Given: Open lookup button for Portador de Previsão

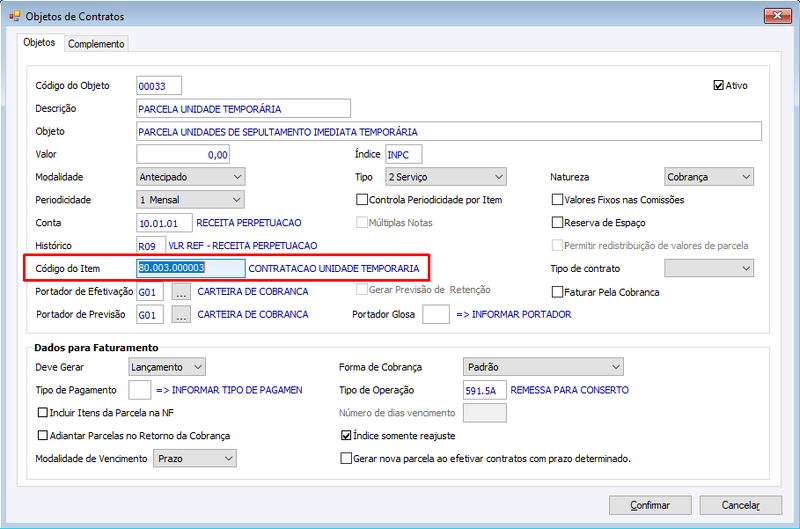Looking at the screenshot, I should coord(181,314).
